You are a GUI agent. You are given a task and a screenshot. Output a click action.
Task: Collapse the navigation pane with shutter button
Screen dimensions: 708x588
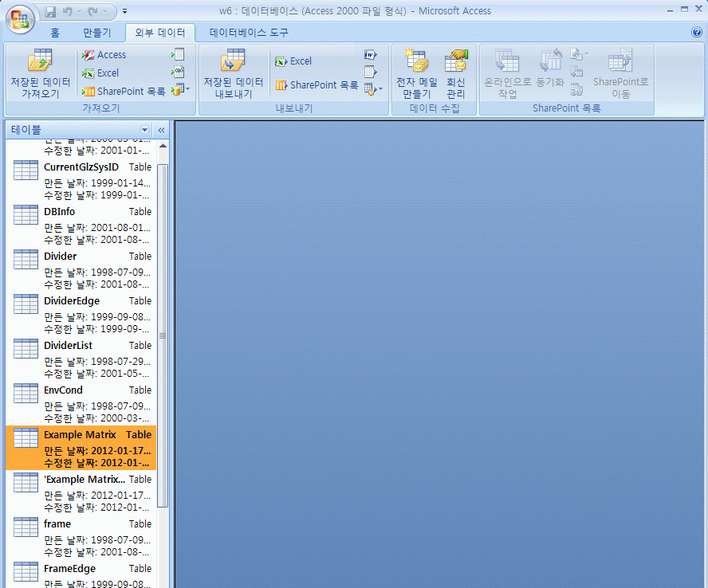160,130
